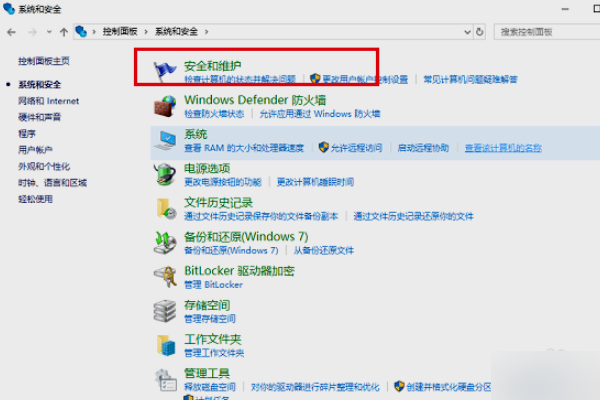Go back with the back arrow
The height and width of the screenshot is (400, 600).
pos(11,32)
